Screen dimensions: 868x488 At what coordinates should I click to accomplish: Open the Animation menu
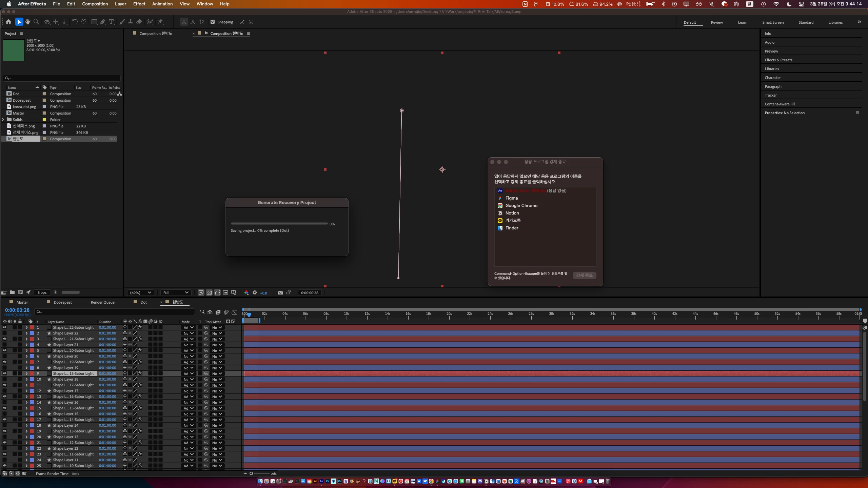pos(162,4)
